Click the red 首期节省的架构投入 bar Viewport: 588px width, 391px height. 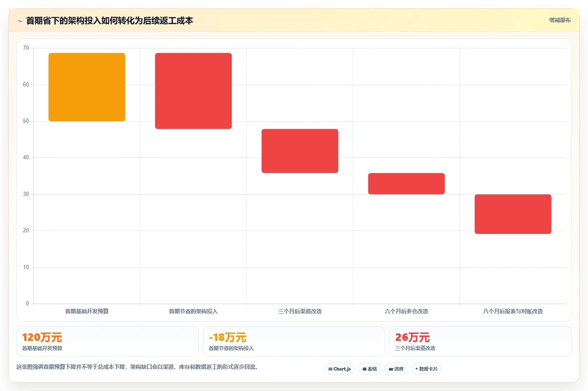click(x=193, y=91)
